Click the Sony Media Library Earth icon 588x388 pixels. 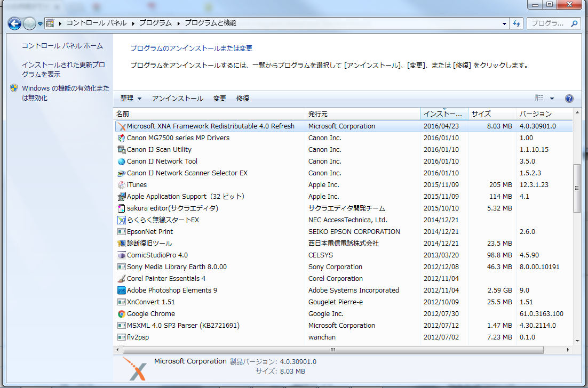coord(122,267)
